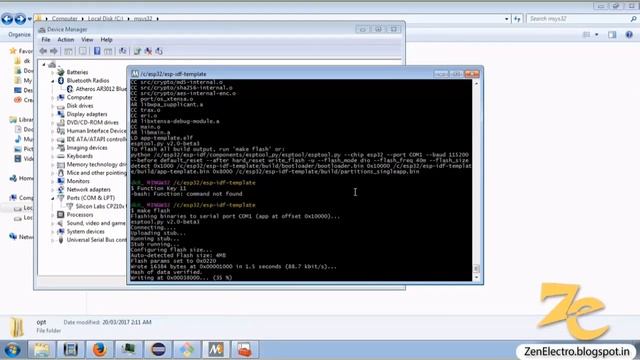This screenshot has width=640, height=360.
Task: Expand the Sound, video and game node
Action: [53, 223]
